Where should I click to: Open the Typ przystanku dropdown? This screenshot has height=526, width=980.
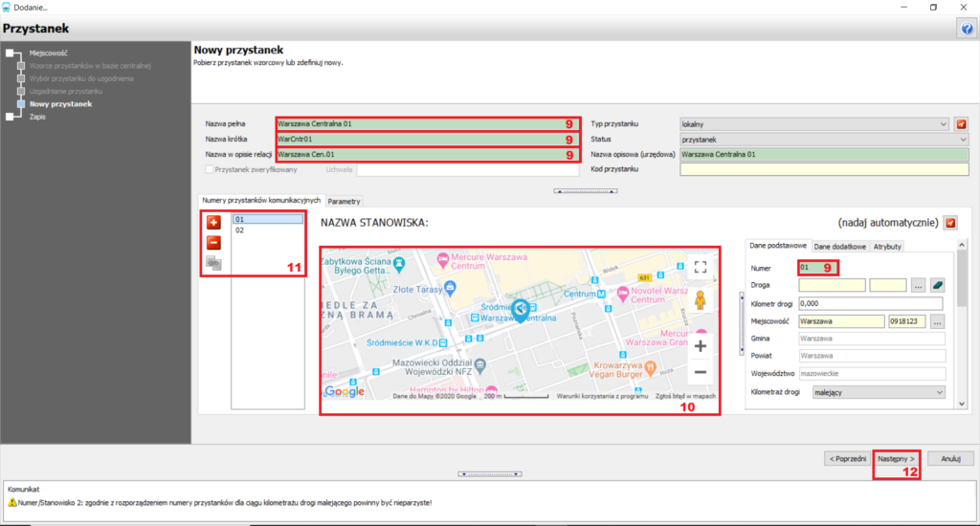[x=814, y=124]
